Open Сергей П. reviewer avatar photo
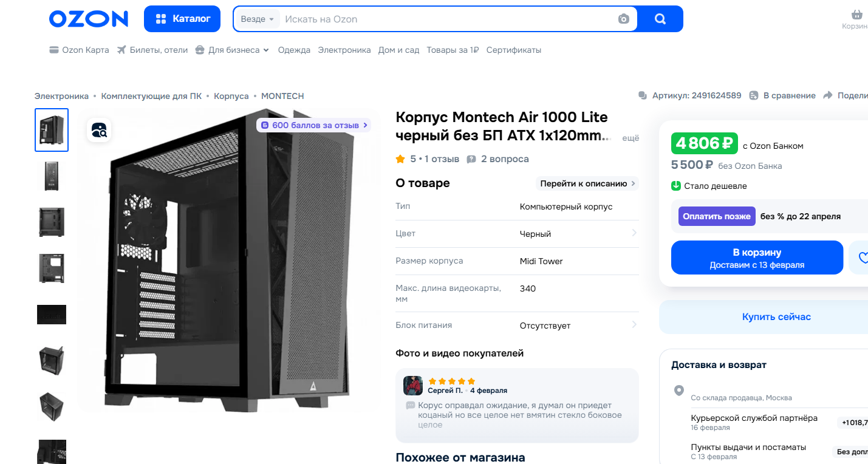This screenshot has width=868, height=464. point(413,386)
